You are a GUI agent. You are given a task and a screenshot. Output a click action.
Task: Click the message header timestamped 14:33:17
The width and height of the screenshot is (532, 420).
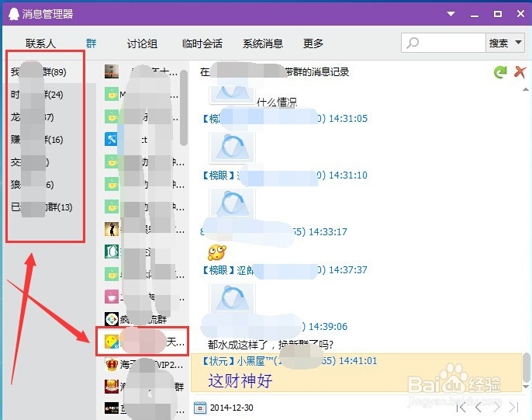[275, 232]
